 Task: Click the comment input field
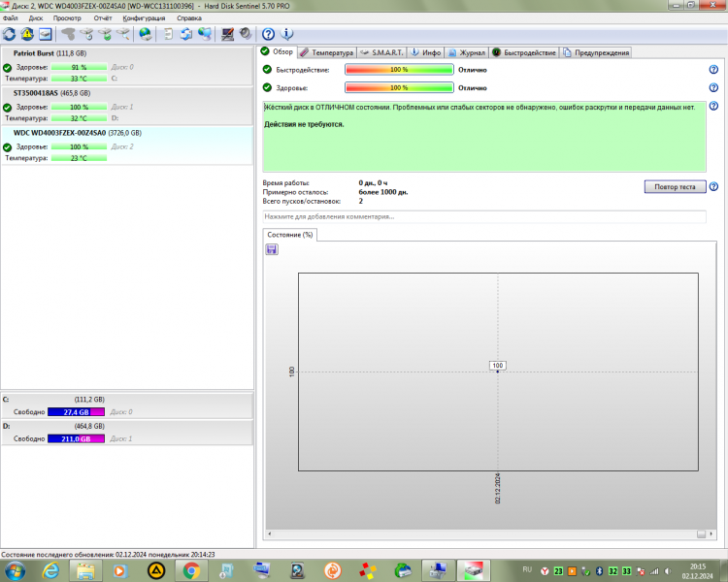[484, 216]
